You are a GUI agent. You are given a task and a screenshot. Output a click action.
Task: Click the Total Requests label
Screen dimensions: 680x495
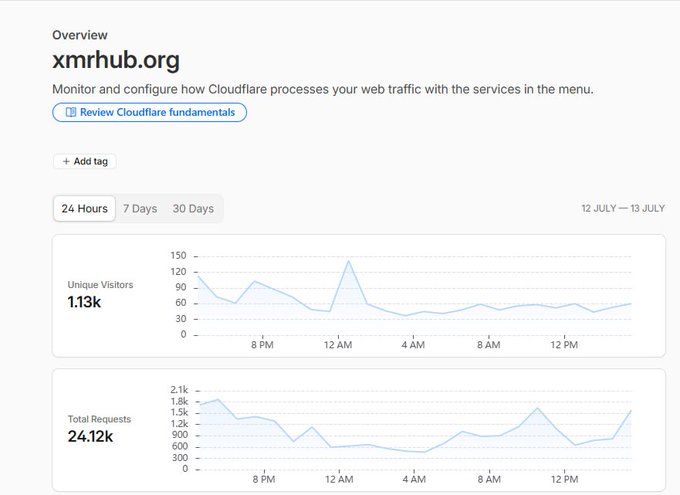click(99, 419)
